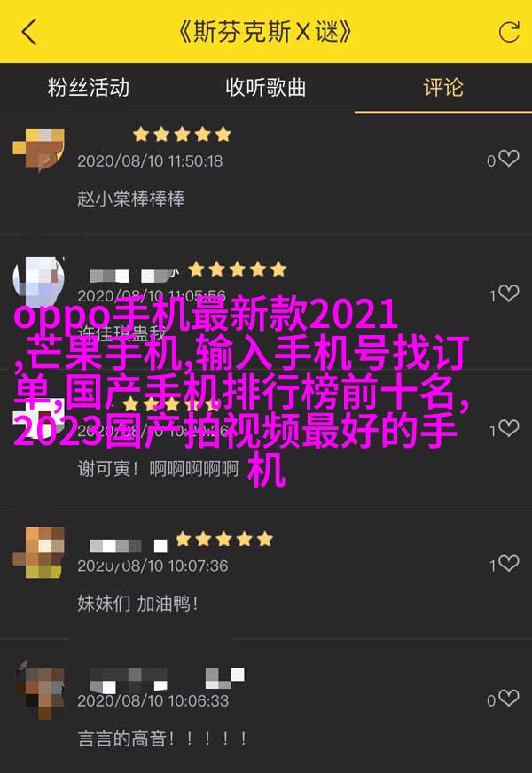This screenshot has height=773, width=532.
Task: Tap heart icon beside 妹妹们 加油鸭 comment
Action: pos(508,563)
